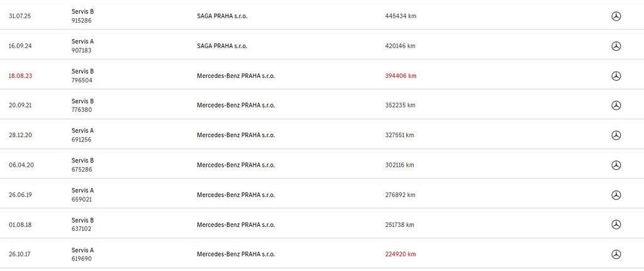Open Mercedes icon in the 16.09.24 row
644x271 pixels.
616,46
